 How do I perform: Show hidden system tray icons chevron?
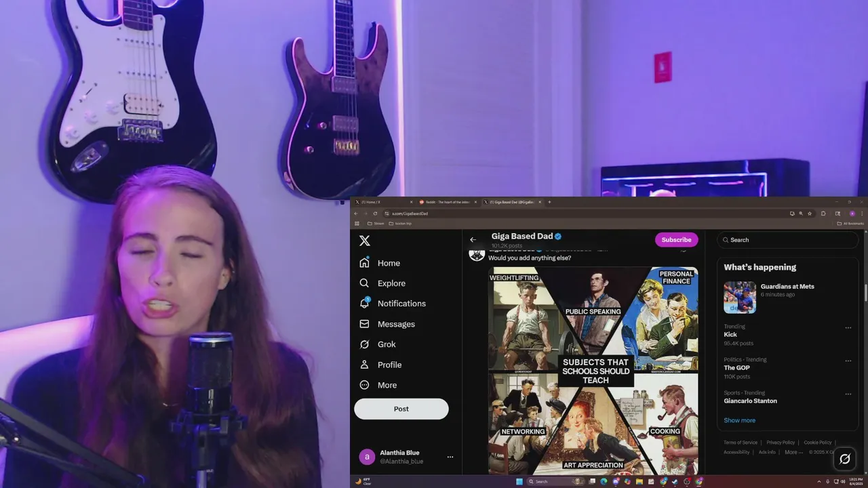(x=818, y=481)
